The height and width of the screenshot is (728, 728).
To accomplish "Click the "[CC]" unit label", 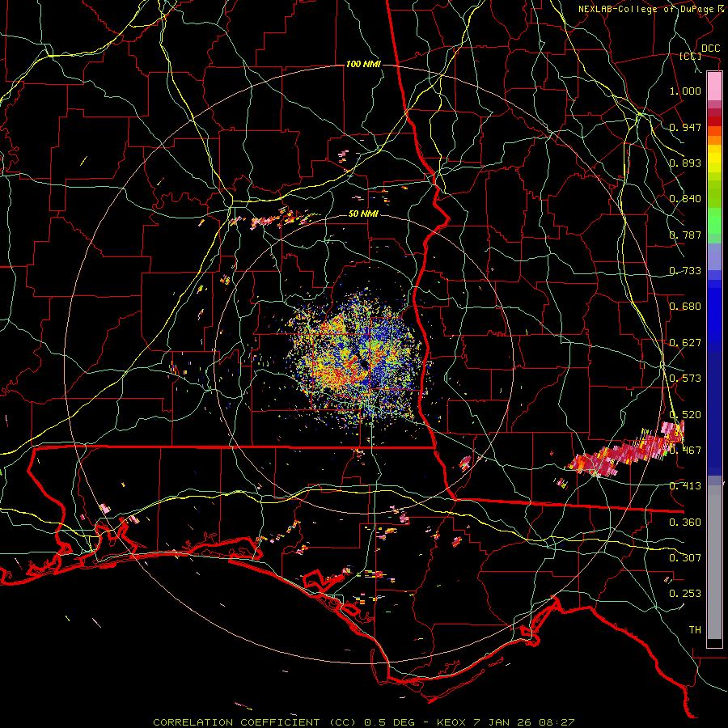I will pyautogui.click(x=691, y=56).
